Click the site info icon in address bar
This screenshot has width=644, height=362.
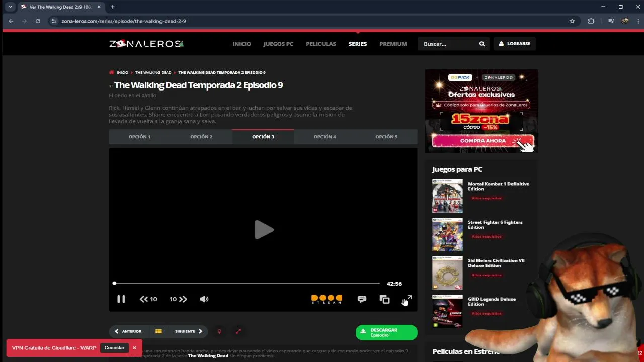tap(54, 21)
